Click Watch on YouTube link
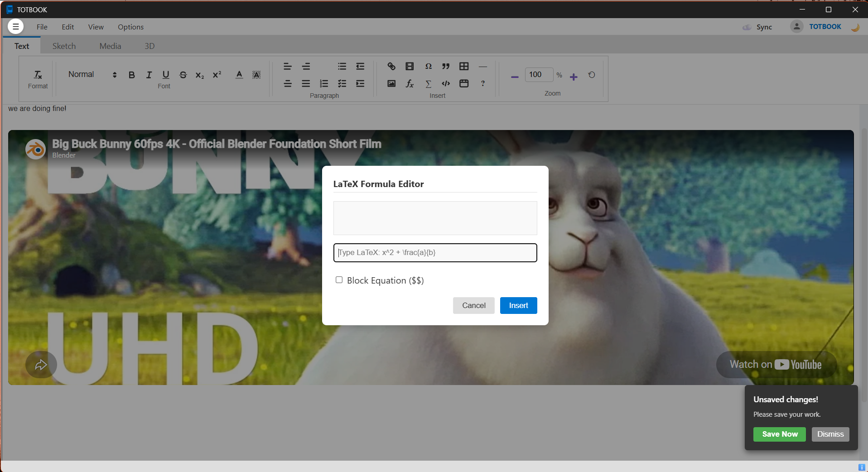The width and height of the screenshot is (868, 472). (x=776, y=365)
